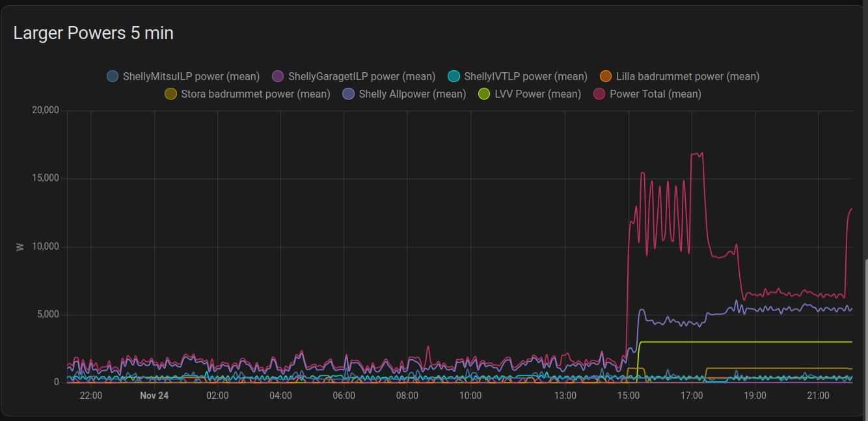Toggle Power Total red circle
This screenshot has height=421, width=868.
click(x=600, y=94)
